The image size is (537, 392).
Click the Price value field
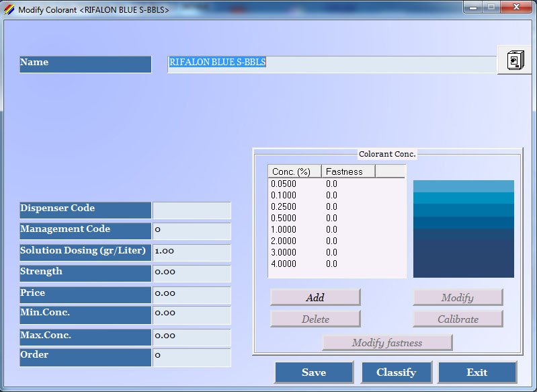[x=192, y=295]
